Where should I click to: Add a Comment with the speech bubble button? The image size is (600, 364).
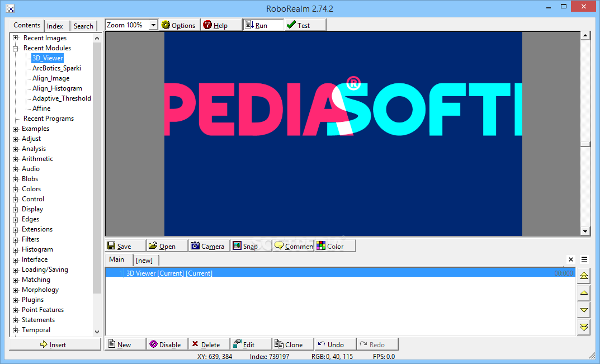(x=294, y=246)
